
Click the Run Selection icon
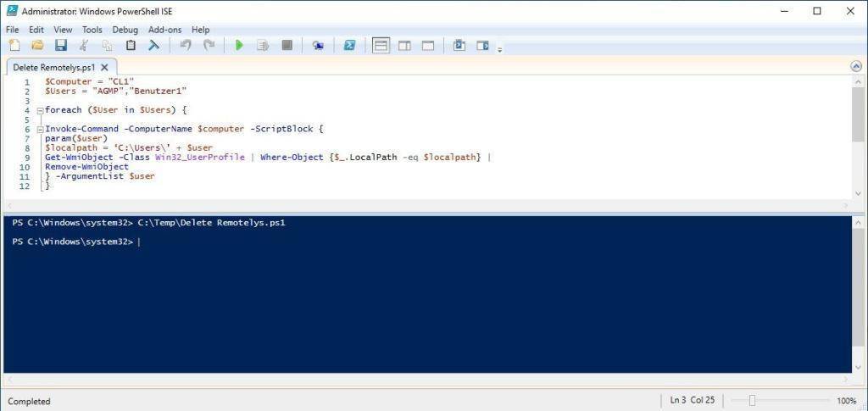click(x=263, y=46)
